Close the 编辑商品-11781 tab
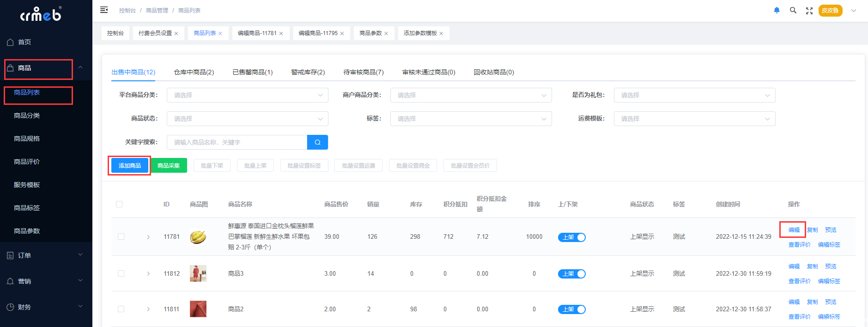The image size is (868, 327). [281, 34]
